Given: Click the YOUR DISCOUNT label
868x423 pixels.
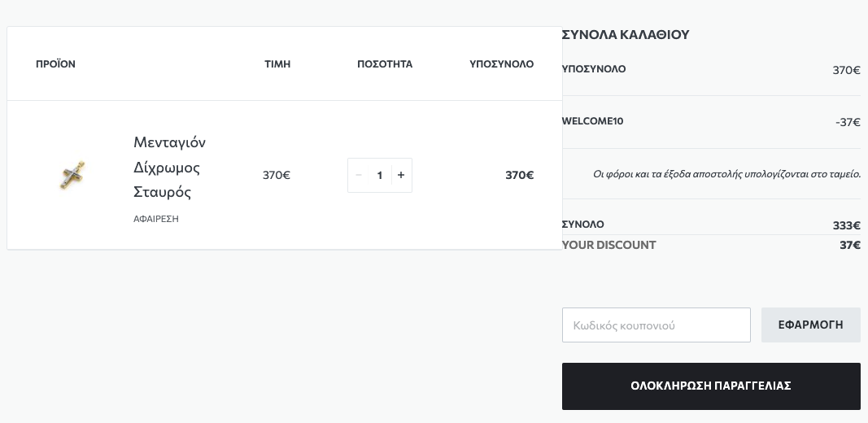Looking at the screenshot, I should point(609,245).
